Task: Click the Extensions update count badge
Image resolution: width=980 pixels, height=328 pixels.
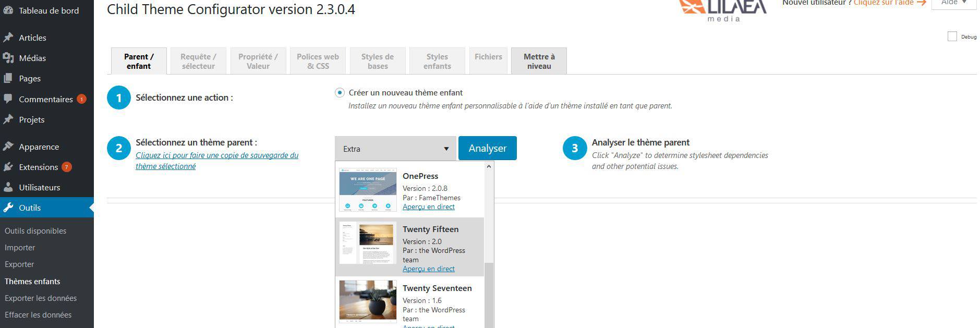Action: point(67,167)
